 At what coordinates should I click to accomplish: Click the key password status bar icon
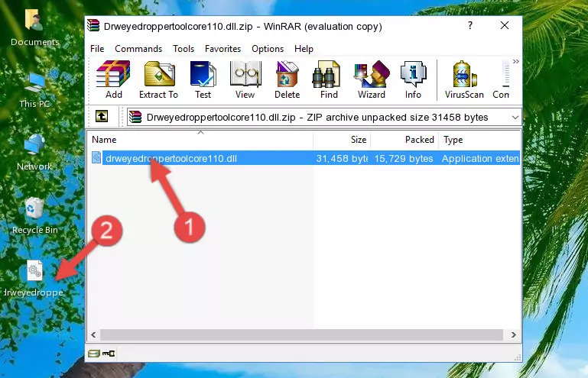[x=109, y=354]
